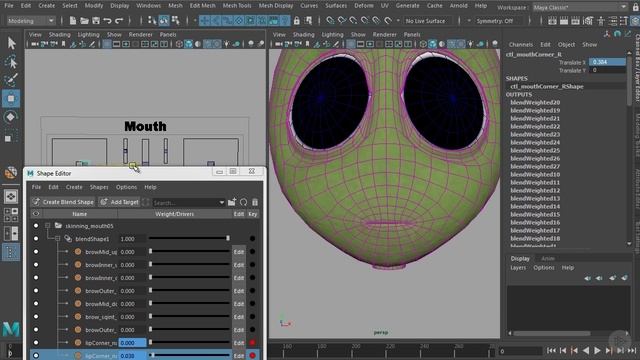Click the Open Scene folder icon

pyautogui.click(x=84, y=20)
